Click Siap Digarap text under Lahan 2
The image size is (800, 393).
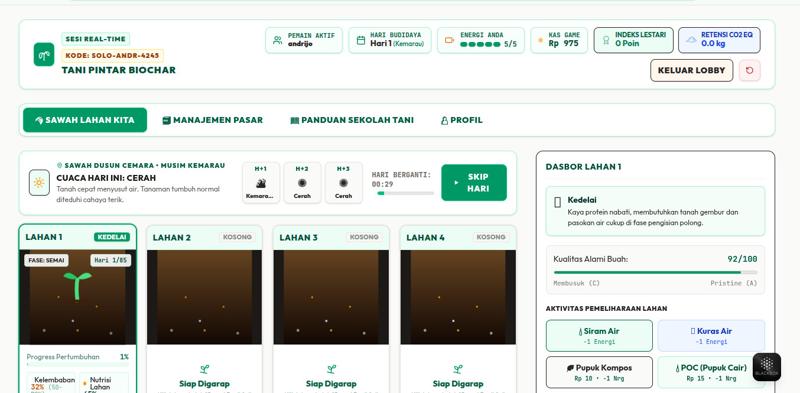[x=204, y=384]
